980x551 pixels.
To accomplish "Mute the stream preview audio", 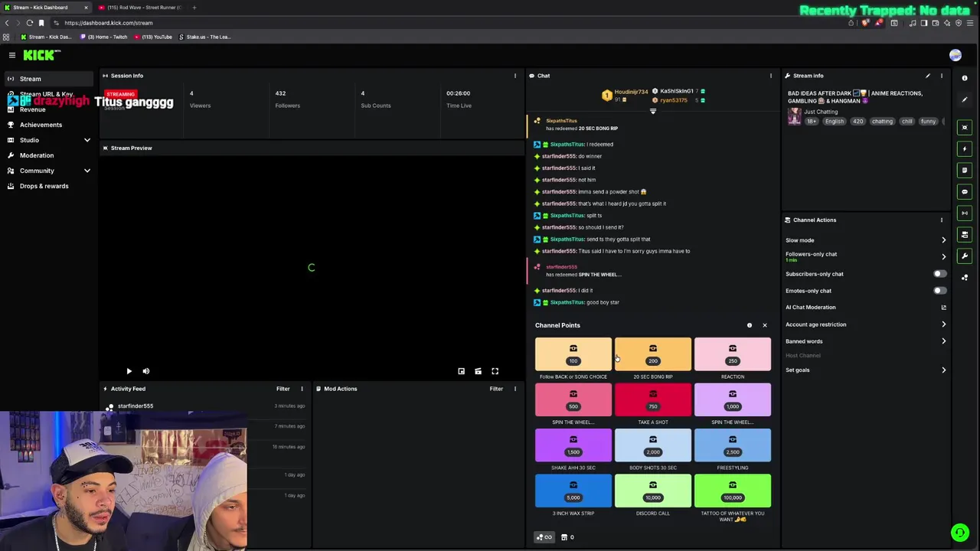I will tap(145, 371).
